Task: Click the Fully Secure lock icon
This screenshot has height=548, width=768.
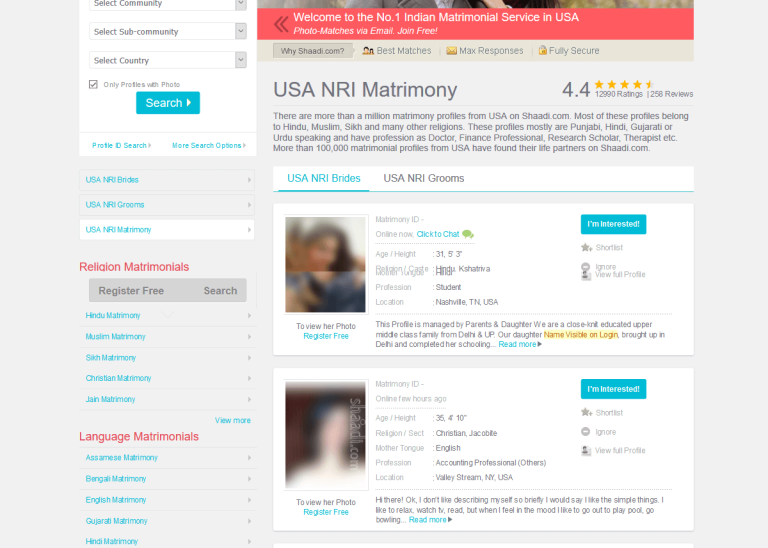Action: point(542,50)
